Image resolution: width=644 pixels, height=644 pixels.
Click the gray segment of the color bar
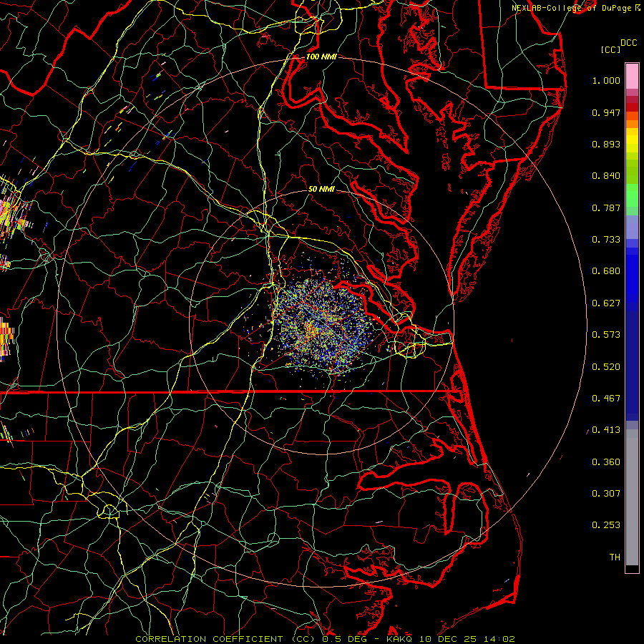pyautogui.click(x=632, y=497)
